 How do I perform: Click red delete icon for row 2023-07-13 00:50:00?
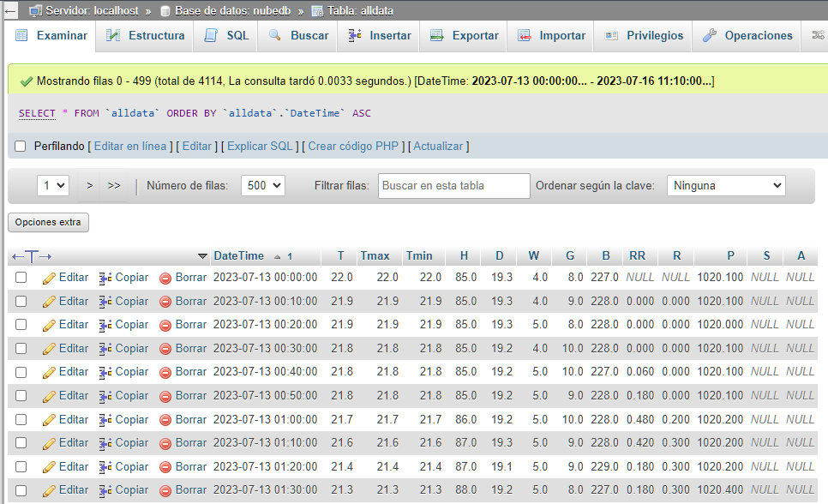click(165, 396)
